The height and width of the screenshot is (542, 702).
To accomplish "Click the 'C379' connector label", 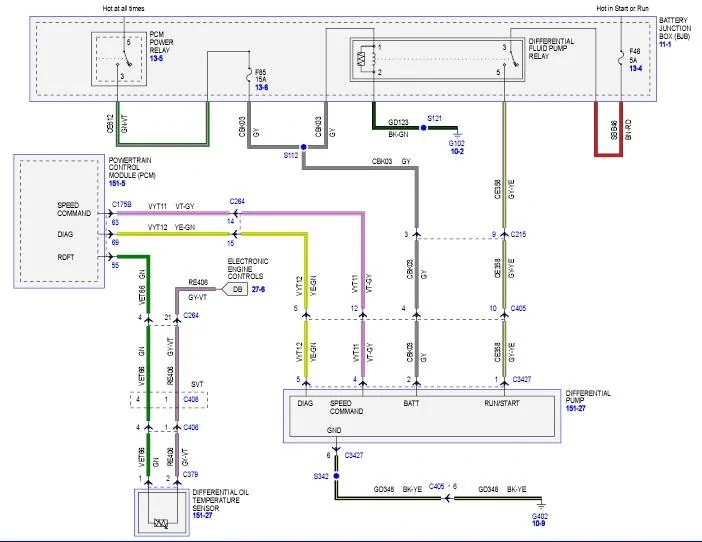I will pos(190,474).
